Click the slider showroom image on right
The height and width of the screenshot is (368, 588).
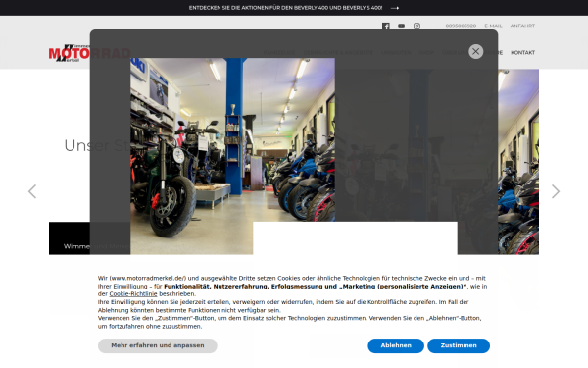tap(518, 162)
